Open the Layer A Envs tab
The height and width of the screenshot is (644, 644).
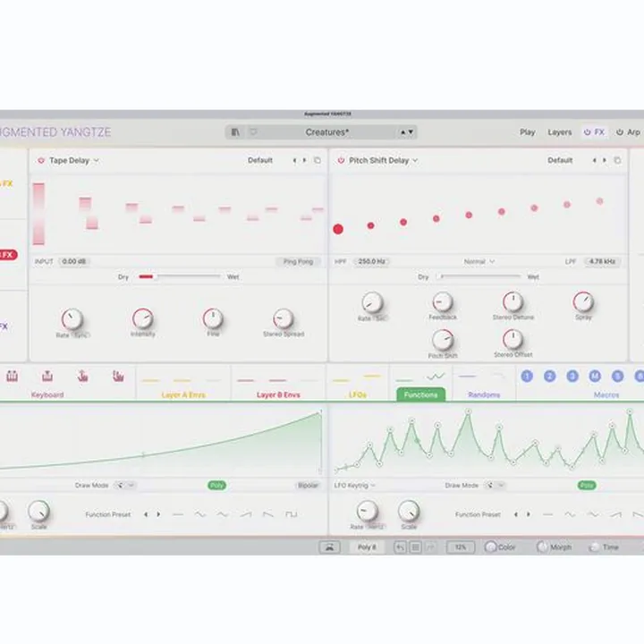[x=183, y=395]
